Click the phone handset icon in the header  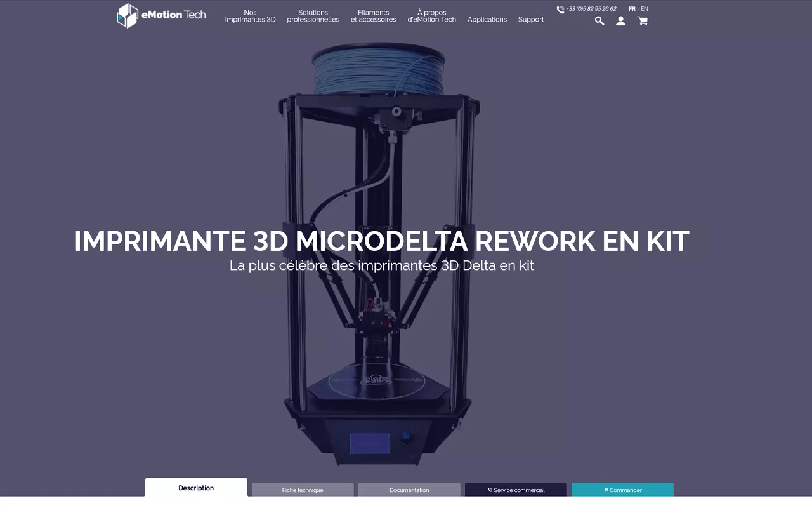(x=560, y=10)
